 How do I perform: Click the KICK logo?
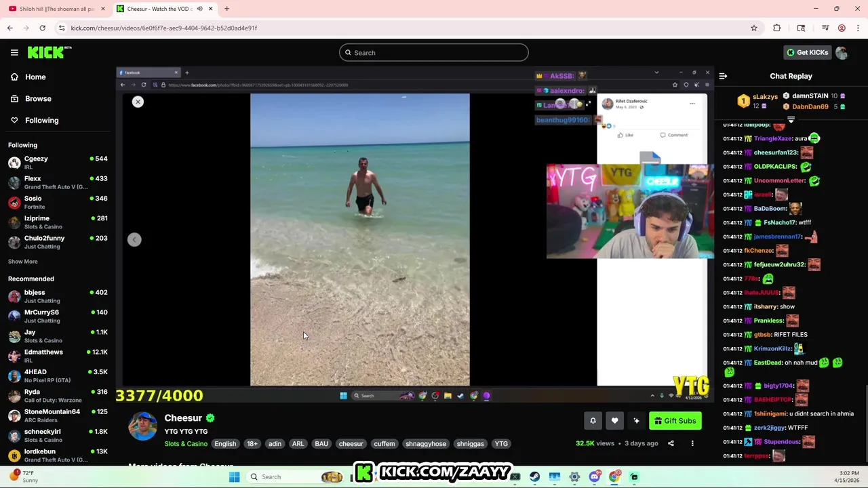[x=49, y=52]
